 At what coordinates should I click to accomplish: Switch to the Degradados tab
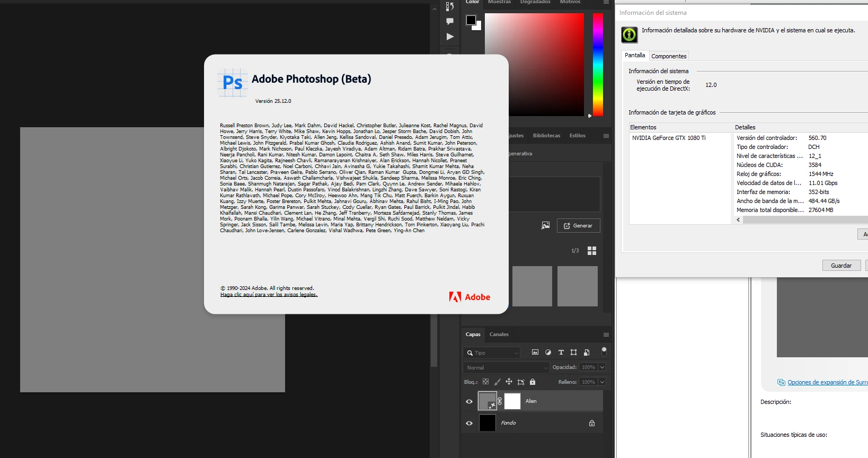point(535,2)
